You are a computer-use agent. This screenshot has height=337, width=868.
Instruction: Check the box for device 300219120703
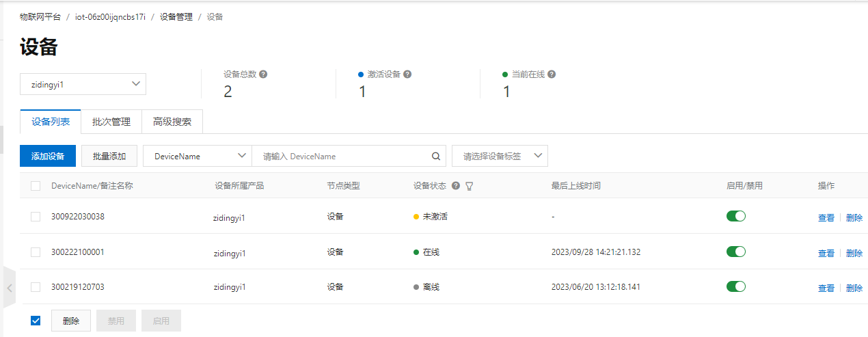36,288
